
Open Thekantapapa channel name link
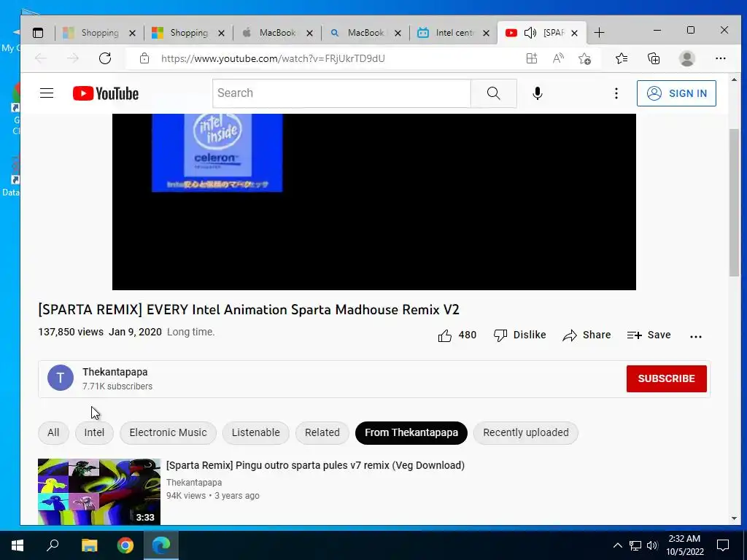pos(115,372)
